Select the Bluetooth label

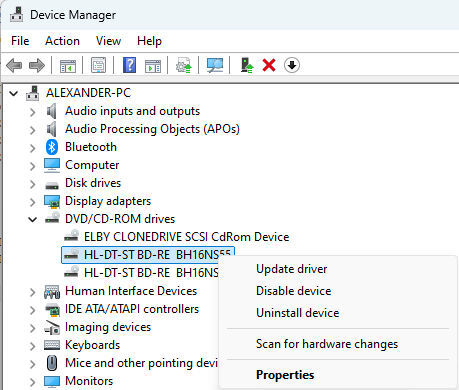click(x=91, y=147)
